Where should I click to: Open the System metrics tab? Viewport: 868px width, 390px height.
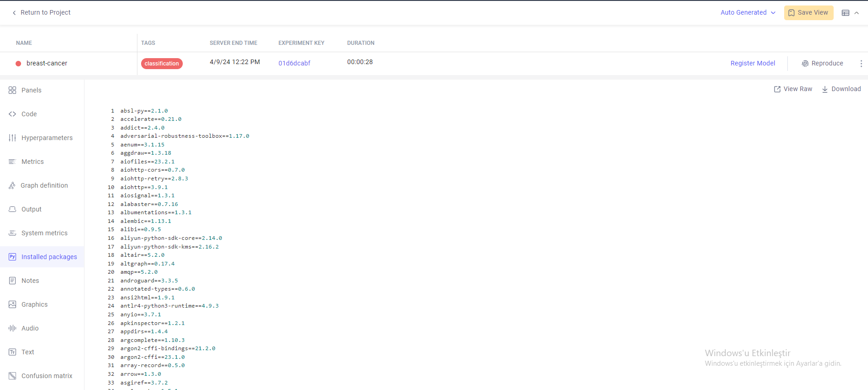click(42, 233)
